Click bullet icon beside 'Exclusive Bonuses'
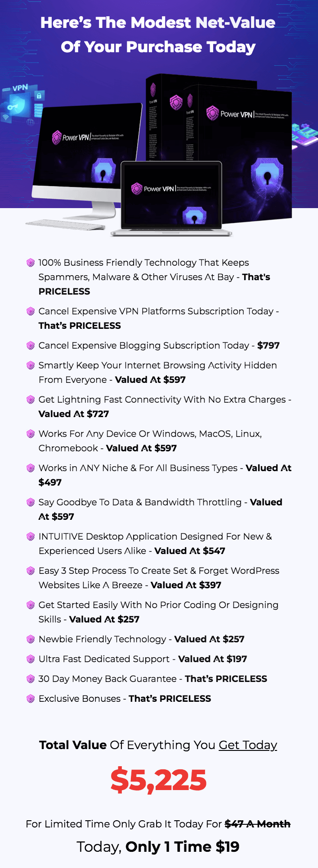The image size is (318, 868). [x=31, y=699]
